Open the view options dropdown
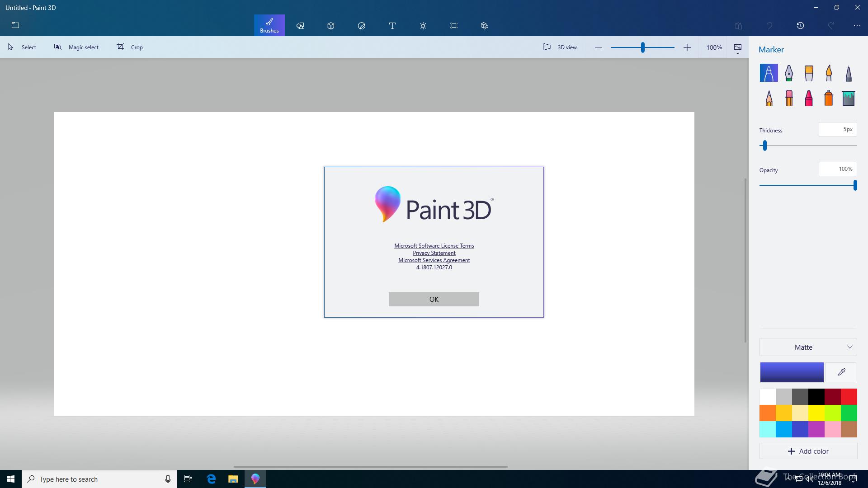The image size is (868, 488). [x=738, y=48]
